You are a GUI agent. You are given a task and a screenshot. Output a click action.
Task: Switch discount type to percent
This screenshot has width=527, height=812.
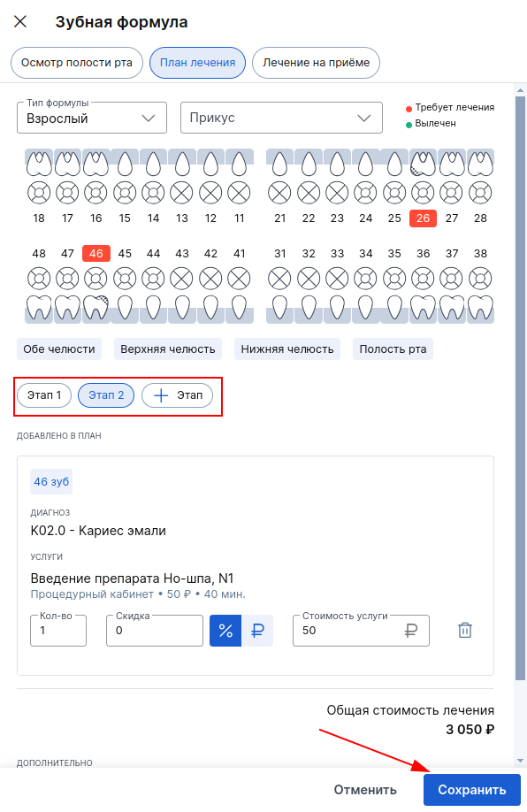click(x=225, y=631)
